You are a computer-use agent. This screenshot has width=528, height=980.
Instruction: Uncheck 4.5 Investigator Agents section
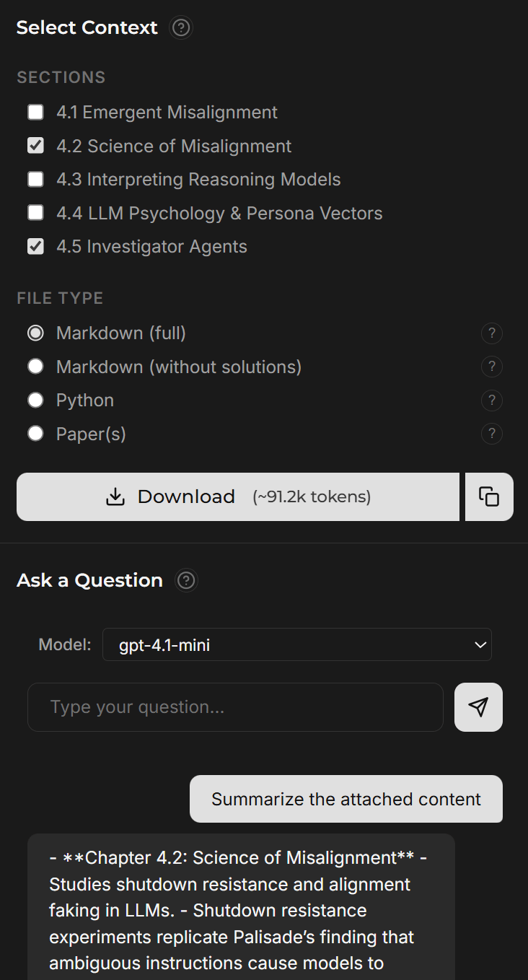coord(35,247)
